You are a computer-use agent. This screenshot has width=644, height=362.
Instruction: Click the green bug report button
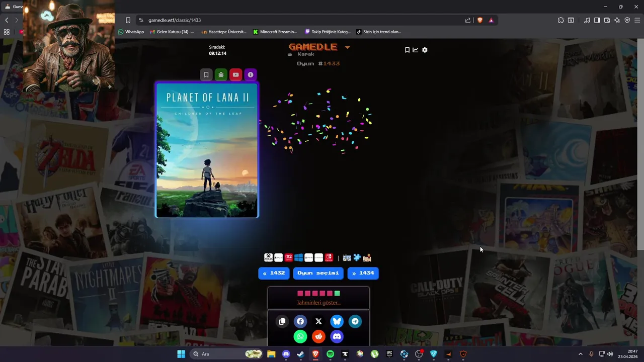[x=221, y=75]
